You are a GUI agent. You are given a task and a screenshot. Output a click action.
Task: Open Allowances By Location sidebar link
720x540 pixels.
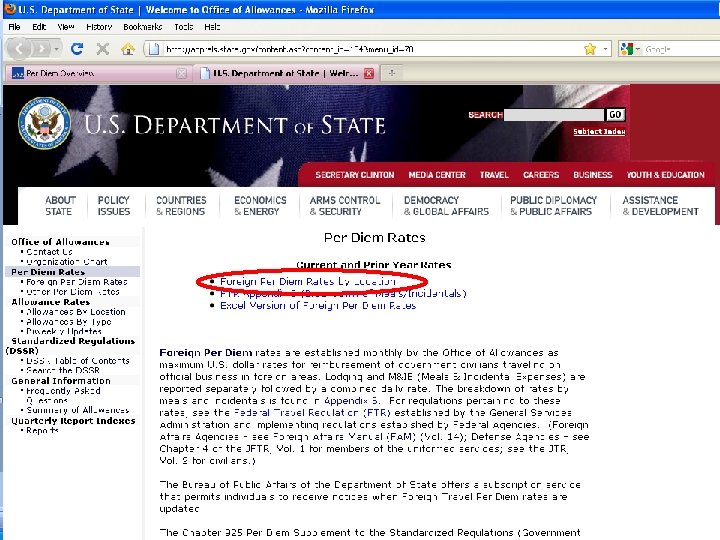pyautogui.click(x=75, y=312)
